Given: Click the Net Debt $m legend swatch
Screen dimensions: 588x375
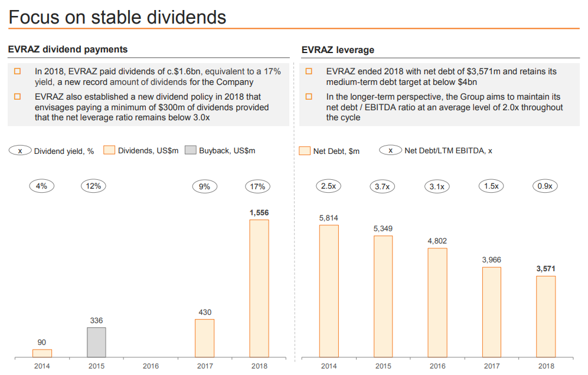Looking at the screenshot, I should [x=305, y=150].
